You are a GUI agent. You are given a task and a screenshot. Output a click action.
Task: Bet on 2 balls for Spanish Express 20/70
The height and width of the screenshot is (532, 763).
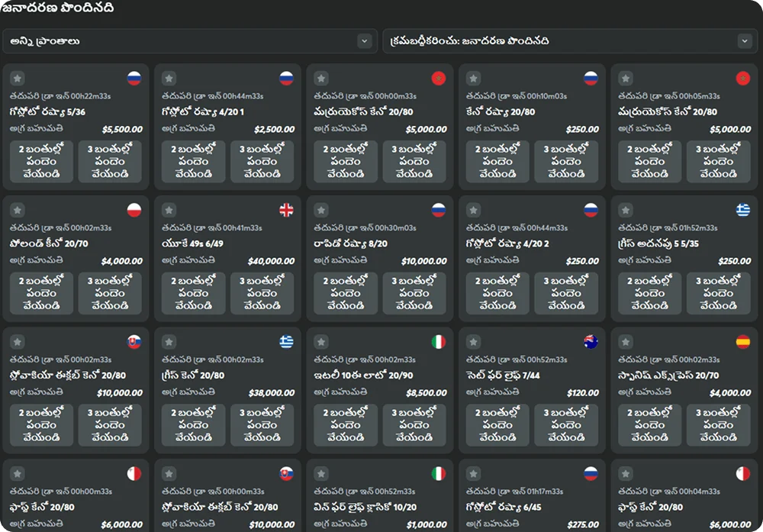click(650, 425)
